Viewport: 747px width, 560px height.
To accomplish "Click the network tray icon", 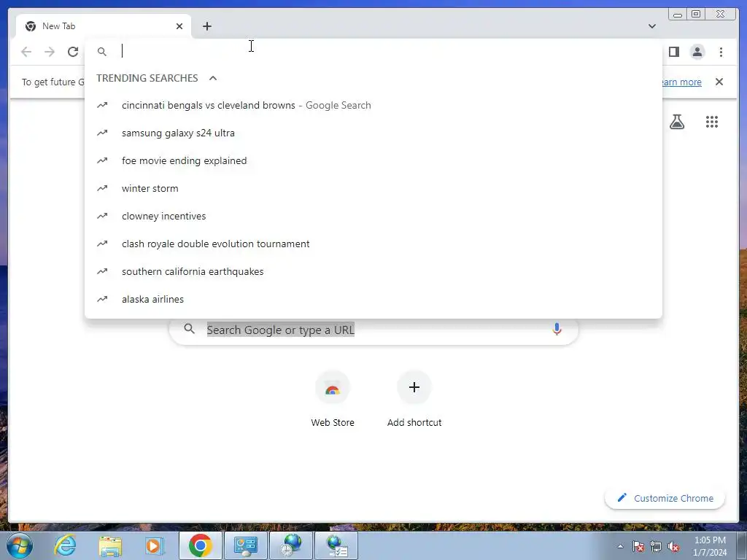I will point(656,546).
